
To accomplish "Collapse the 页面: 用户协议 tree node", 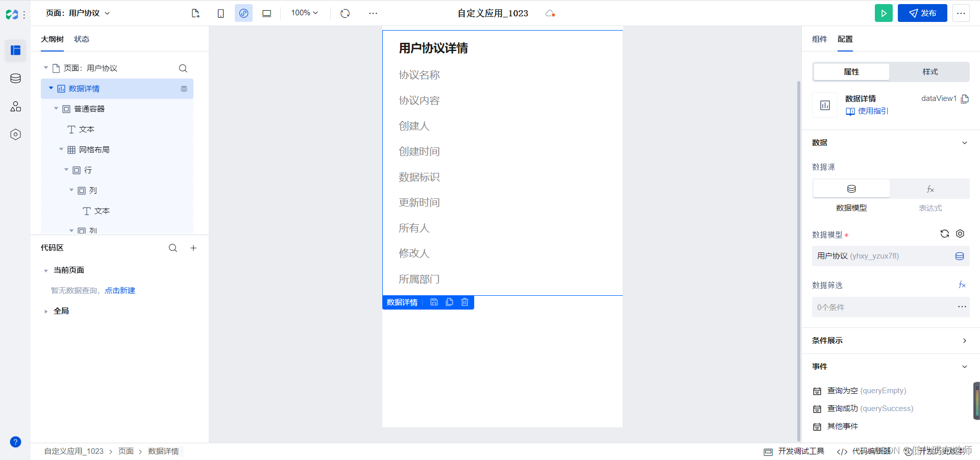I will tap(46, 68).
